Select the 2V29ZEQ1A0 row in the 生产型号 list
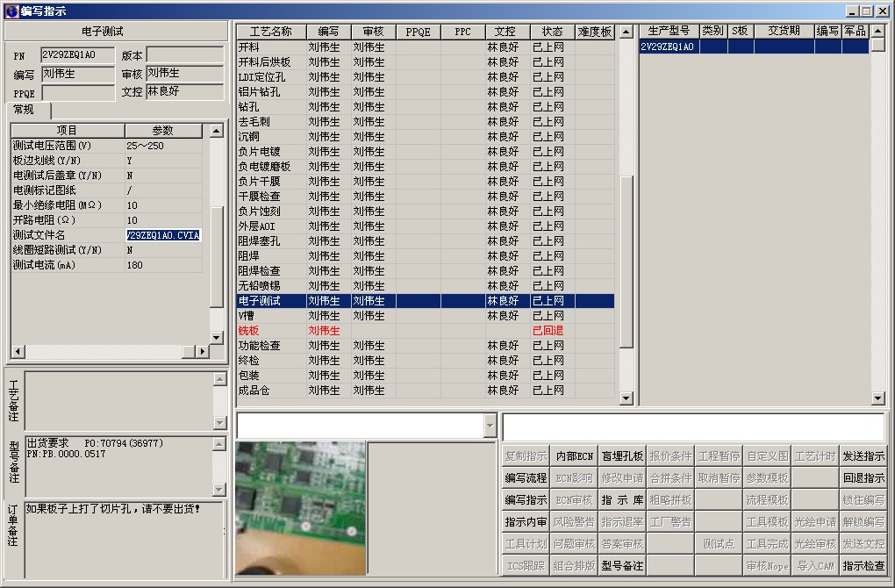This screenshot has height=588, width=895. click(x=754, y=47)
